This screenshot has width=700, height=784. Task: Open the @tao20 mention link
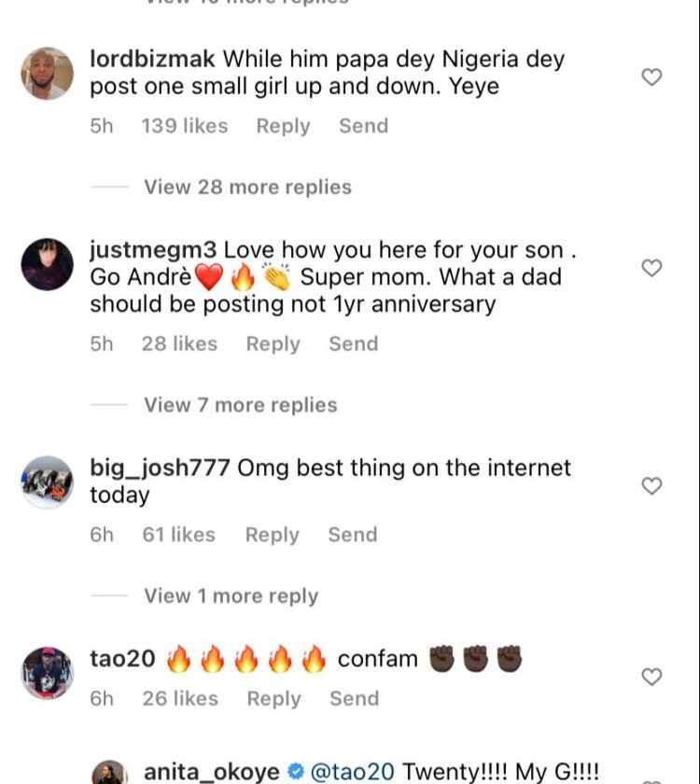[x=352, y=772]
